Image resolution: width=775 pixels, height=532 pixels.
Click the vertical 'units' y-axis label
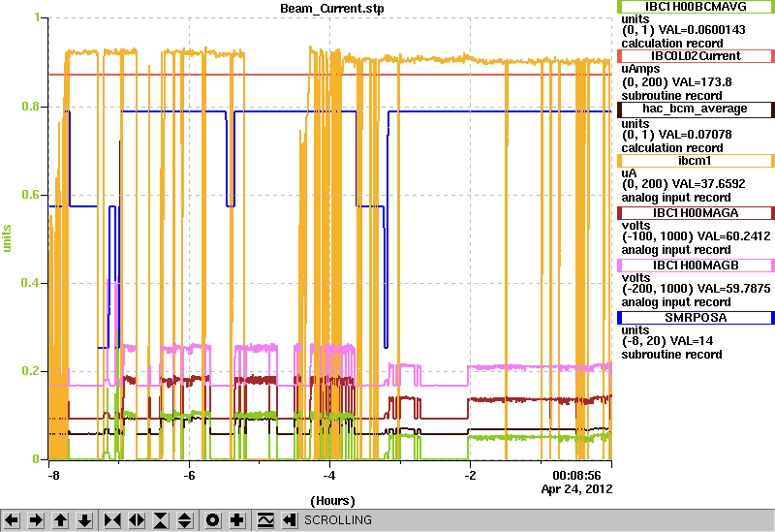[x=7, y=238]
